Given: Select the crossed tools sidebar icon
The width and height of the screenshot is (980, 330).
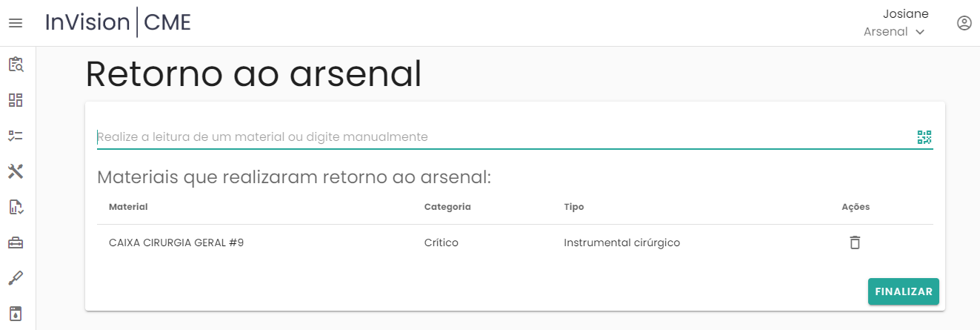Looking at the screenshot, I should [16, 171].
